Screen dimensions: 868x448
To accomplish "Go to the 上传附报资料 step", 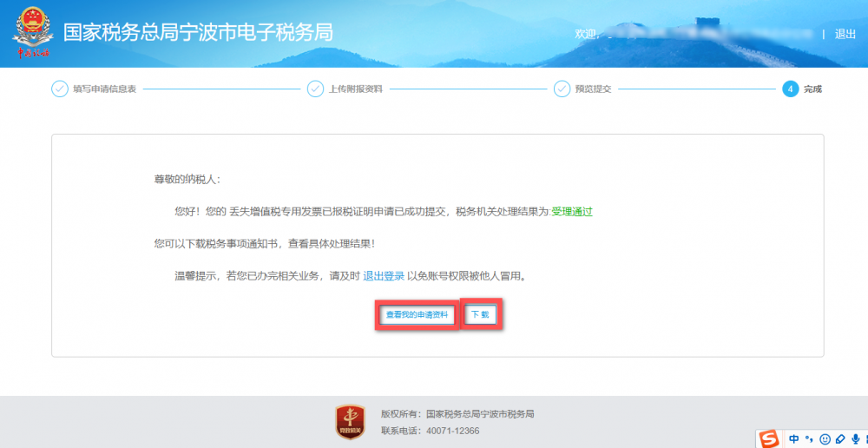I will point(356,89).
